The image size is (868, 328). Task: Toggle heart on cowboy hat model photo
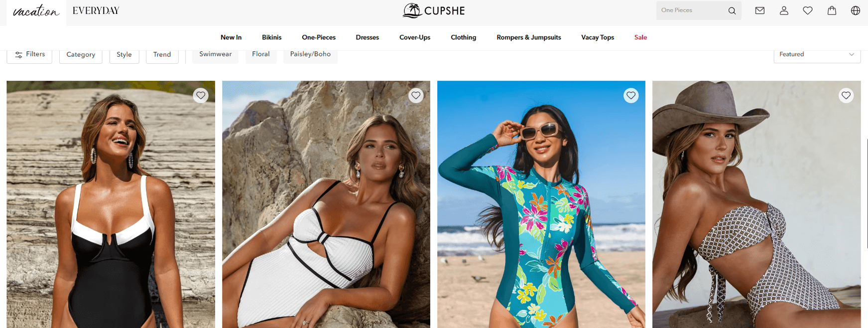coord(846,95)
